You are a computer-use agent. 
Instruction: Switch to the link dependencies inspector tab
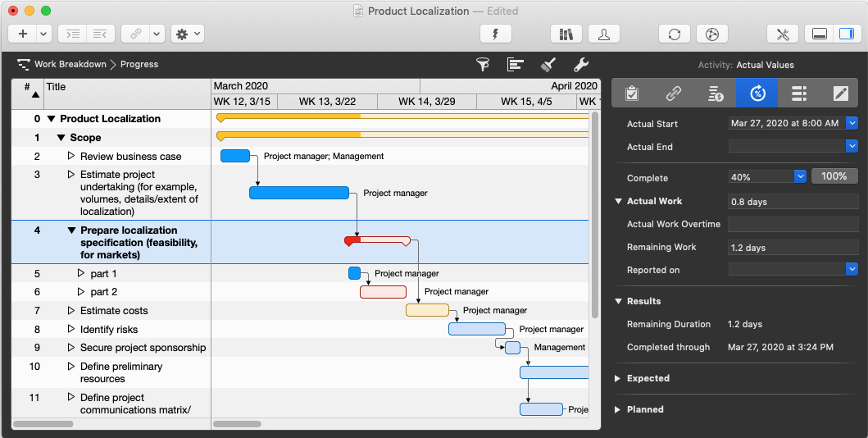click(674, 94)
